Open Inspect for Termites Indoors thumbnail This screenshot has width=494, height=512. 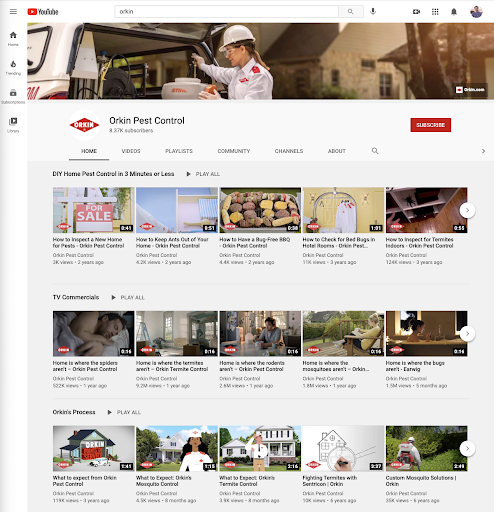(427, 210)
